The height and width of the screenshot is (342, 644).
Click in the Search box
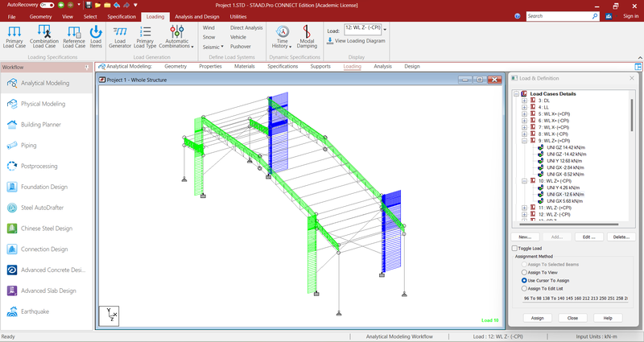pyautogui.click(x=559, y=16)
